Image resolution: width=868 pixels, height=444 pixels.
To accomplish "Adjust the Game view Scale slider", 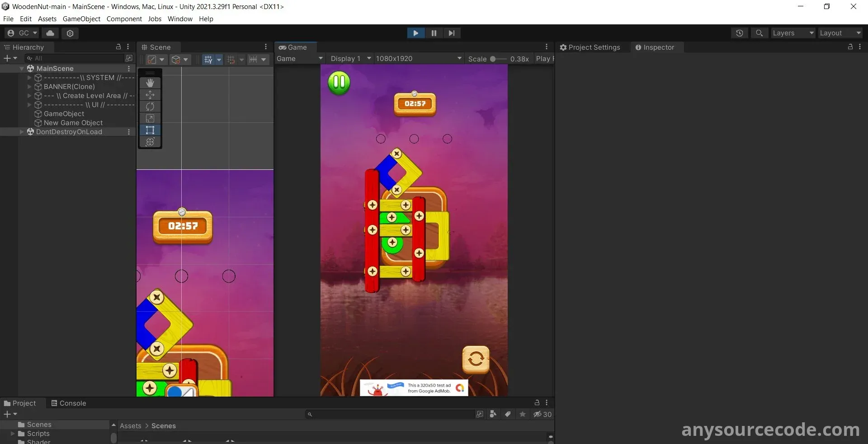I will pos(493,59).
